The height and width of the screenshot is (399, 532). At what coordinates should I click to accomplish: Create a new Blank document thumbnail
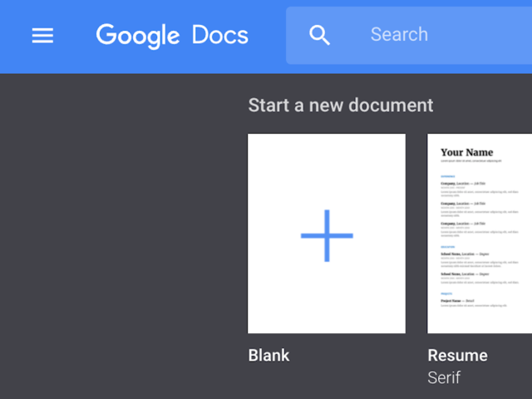pos(327,234)
